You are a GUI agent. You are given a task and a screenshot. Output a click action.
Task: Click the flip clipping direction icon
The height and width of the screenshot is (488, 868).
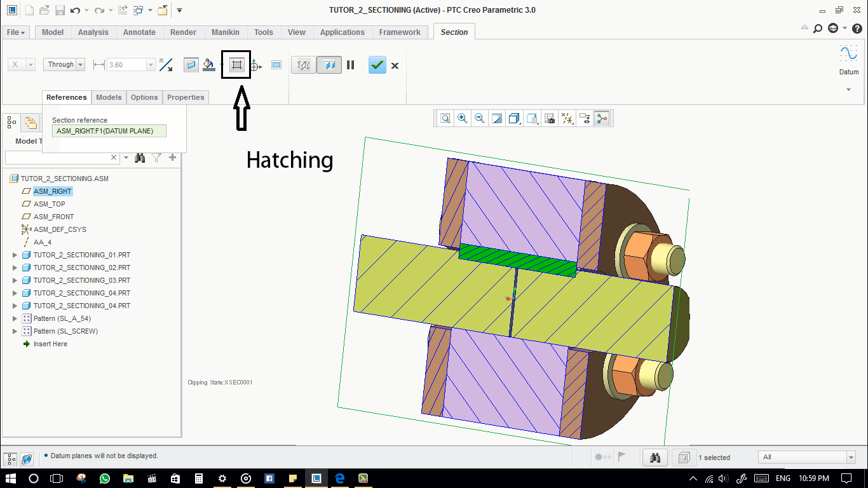[x=166, y=65]
